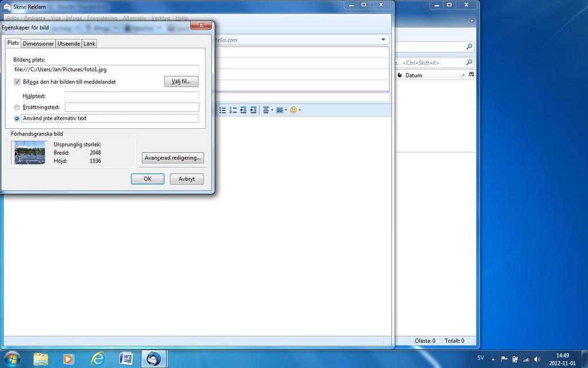The image size is (588, 368).
Task: Select 'Använd inte alternativ text' radio button
Action: tap(17, 118)
